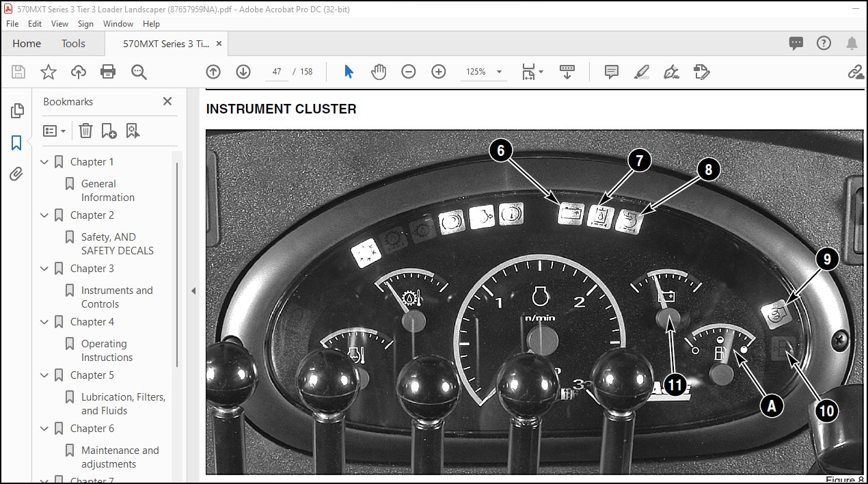Print the document using the printer icon
This screenshot has width=868, height=484.
[x=108, y=72]
